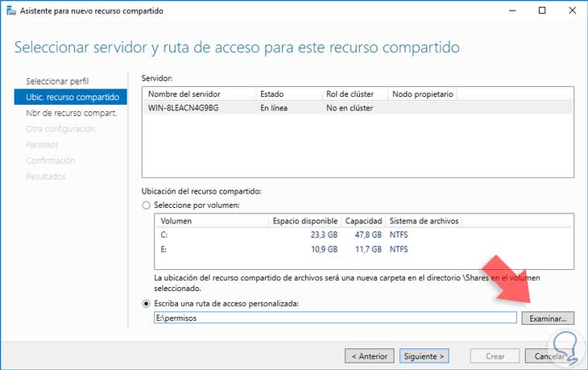The height and width of the screenshot is (370, 588).
Task: Select 'Escriba una ruta de acceso personalizada' option
Action: 146,304
